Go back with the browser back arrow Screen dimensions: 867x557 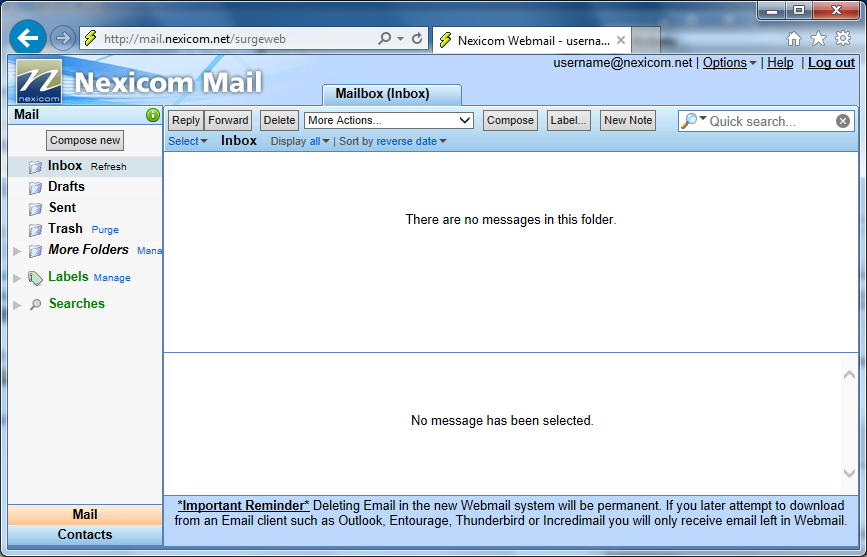click(x=28, y=38)
